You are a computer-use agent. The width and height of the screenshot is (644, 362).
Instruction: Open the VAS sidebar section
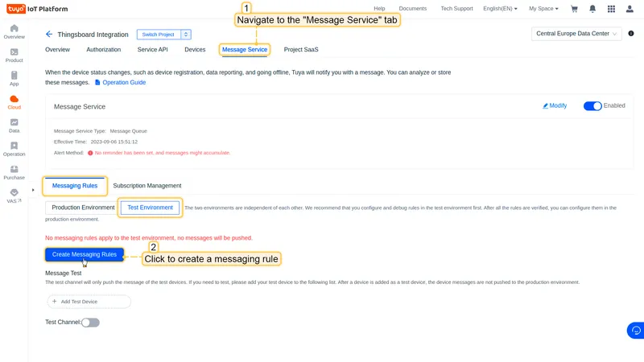[x=14, y=195]
